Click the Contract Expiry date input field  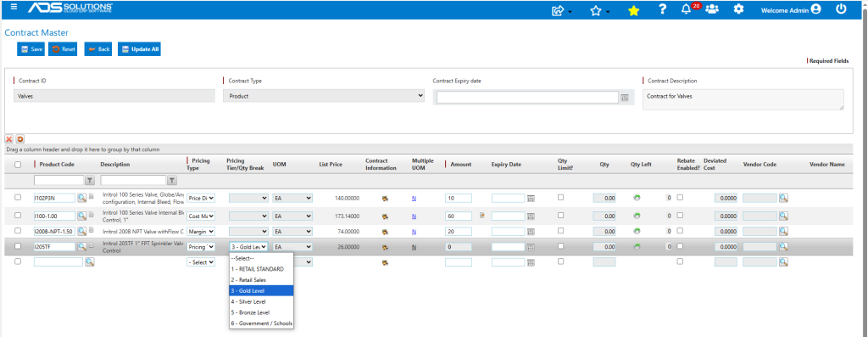click(x=527, y=98)
